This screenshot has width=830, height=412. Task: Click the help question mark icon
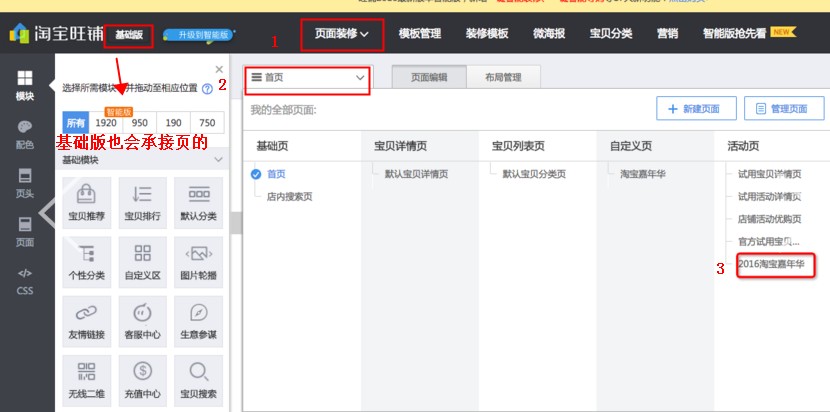[208, 89]
